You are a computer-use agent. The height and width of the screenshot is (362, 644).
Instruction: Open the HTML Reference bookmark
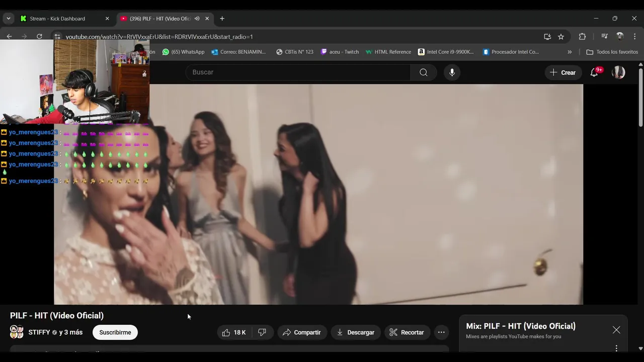[388, 52]
